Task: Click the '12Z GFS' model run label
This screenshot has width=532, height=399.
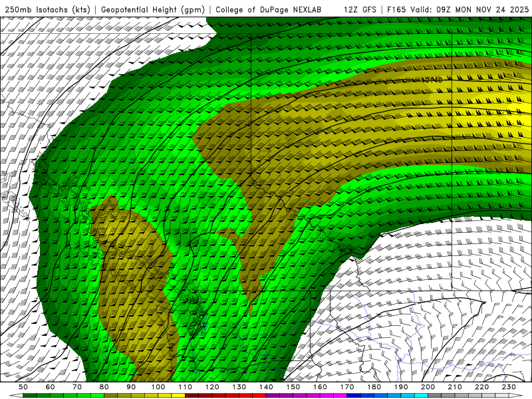Action: pos(360,9)
